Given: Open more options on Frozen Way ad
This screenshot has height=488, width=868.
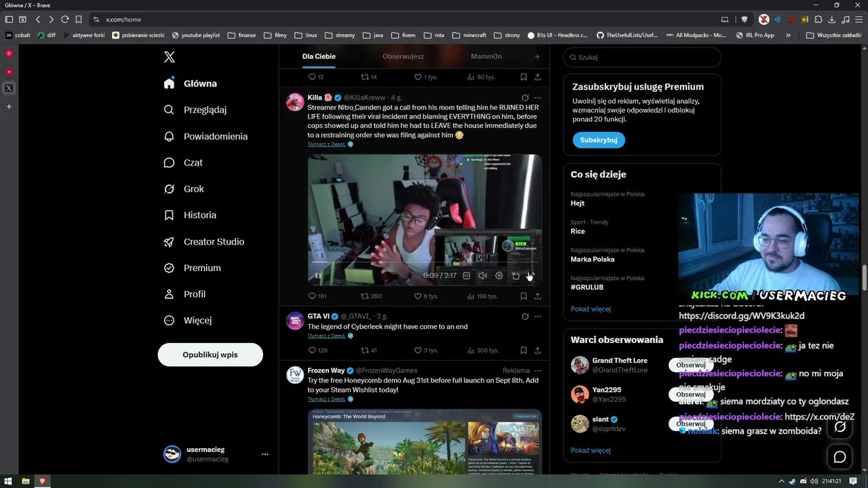Looking at the screenshot, I should [x=538, y=371].
